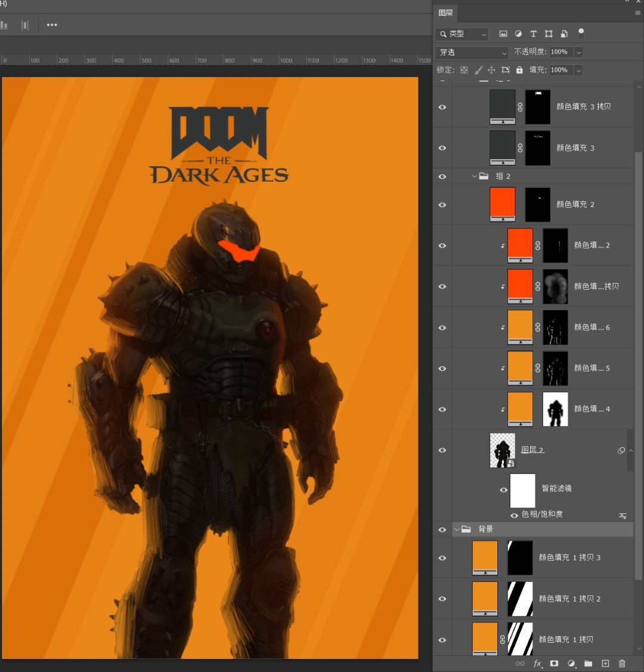Collapse the 组 2 group arrow
Image resolution: width=644 pixels, height=672 pixels.
click(475, 176)
